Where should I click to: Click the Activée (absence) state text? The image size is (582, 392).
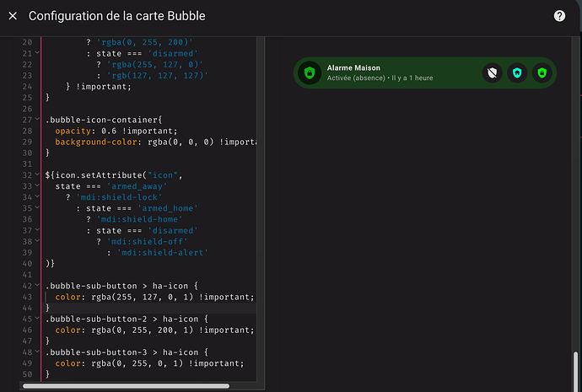(x=356, y=78)
